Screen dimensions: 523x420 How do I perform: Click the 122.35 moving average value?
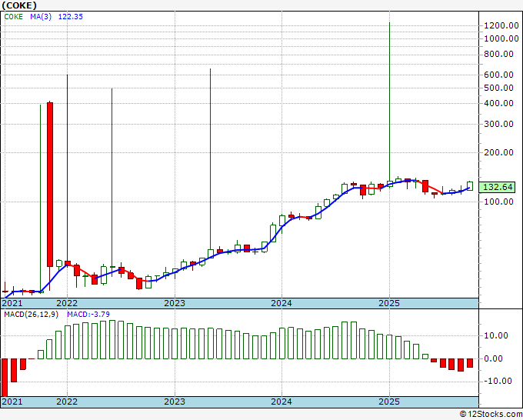(71, 17)
